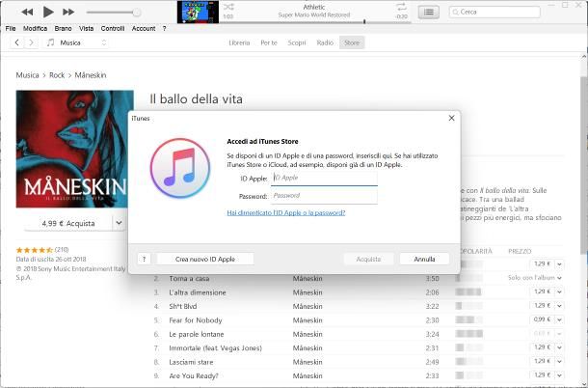Seek on the track progress bar
This screenshot has width=588, height=388.
pos(315,22)
